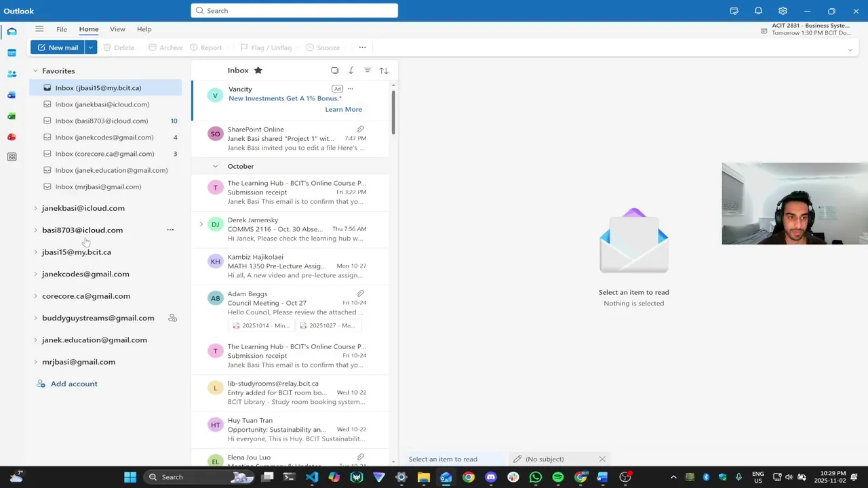The image size is (868, 488).
Task: Expand the corecore.ca@gmail.com account
Action: click(x=35, y=296)
